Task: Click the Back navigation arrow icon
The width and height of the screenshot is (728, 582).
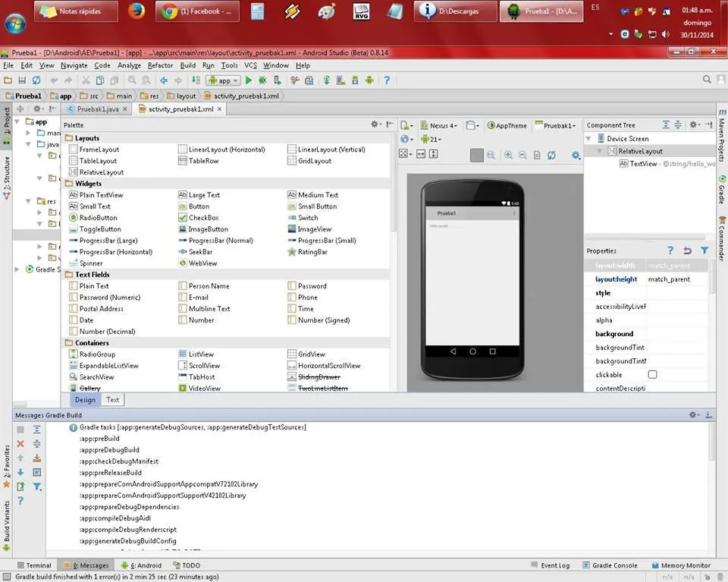Action: (x=164, y=80)
